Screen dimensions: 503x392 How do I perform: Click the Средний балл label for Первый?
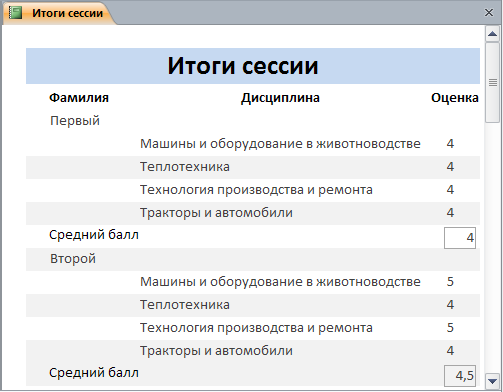[94, 235]
